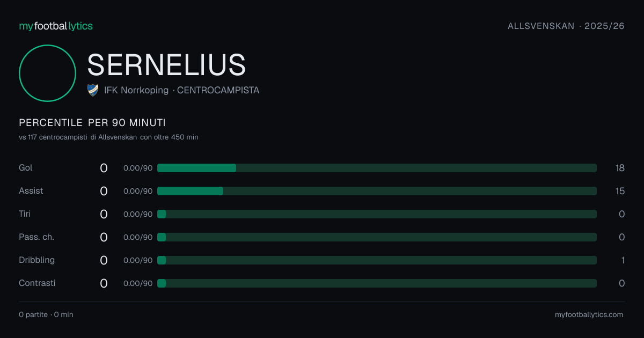This screenshot has height=338, width=644.
Task: Click the Dribbling percentile value 1
Action: 623,260
